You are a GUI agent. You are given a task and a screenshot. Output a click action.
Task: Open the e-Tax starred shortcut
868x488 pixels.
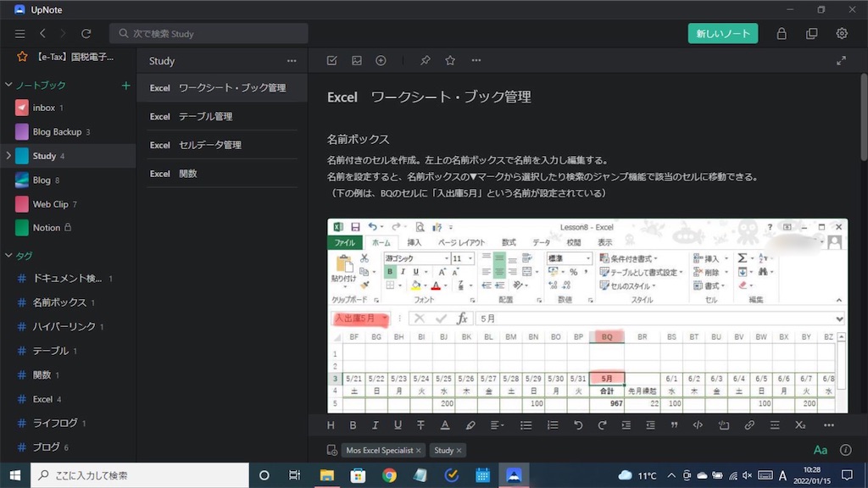(68, 57)
